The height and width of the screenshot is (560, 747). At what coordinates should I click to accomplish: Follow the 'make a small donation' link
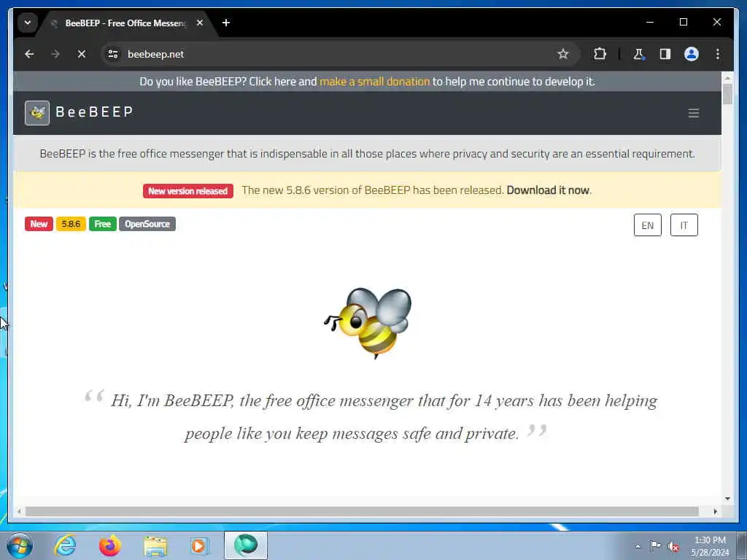374,82
